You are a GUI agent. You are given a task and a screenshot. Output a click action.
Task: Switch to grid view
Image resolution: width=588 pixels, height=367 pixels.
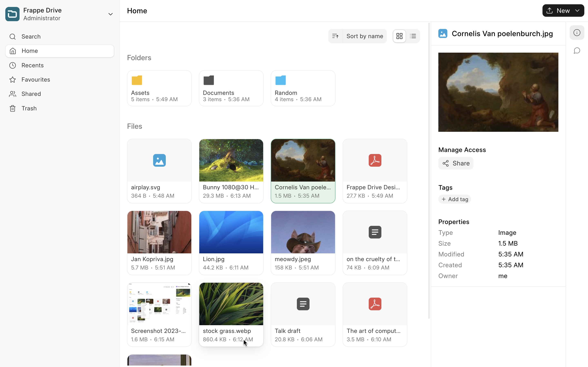[399, 36]
